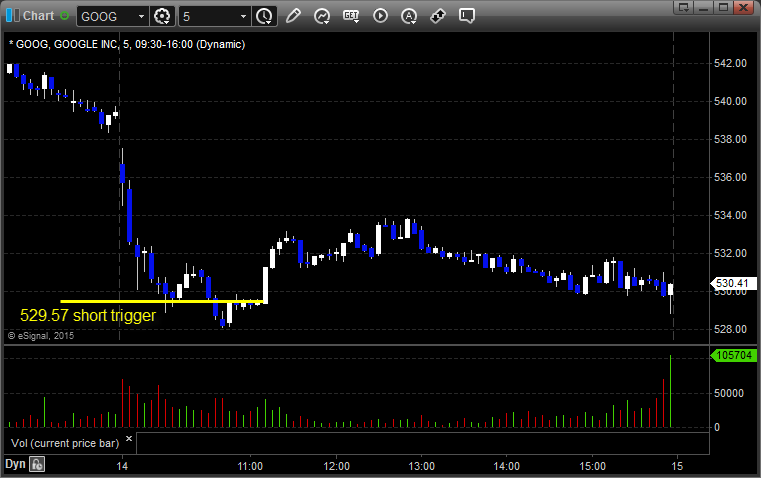Click the pop-out window button
761x478 pixels.
(684, 7)
